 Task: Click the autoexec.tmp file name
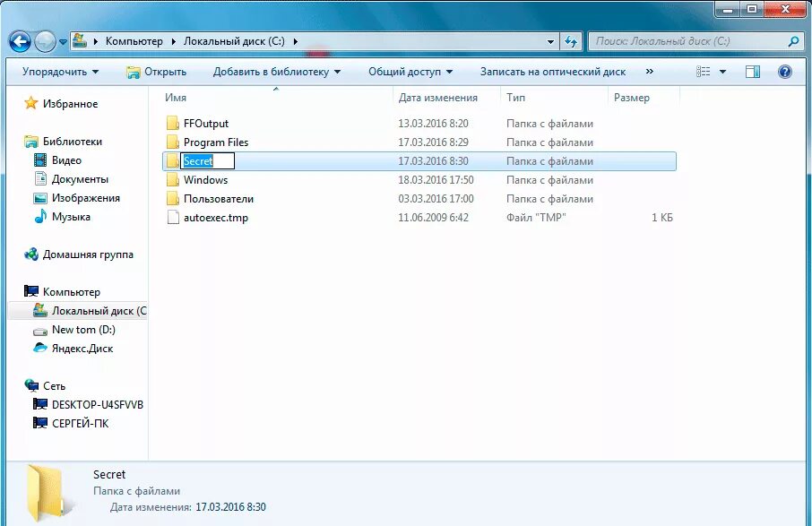216,218
